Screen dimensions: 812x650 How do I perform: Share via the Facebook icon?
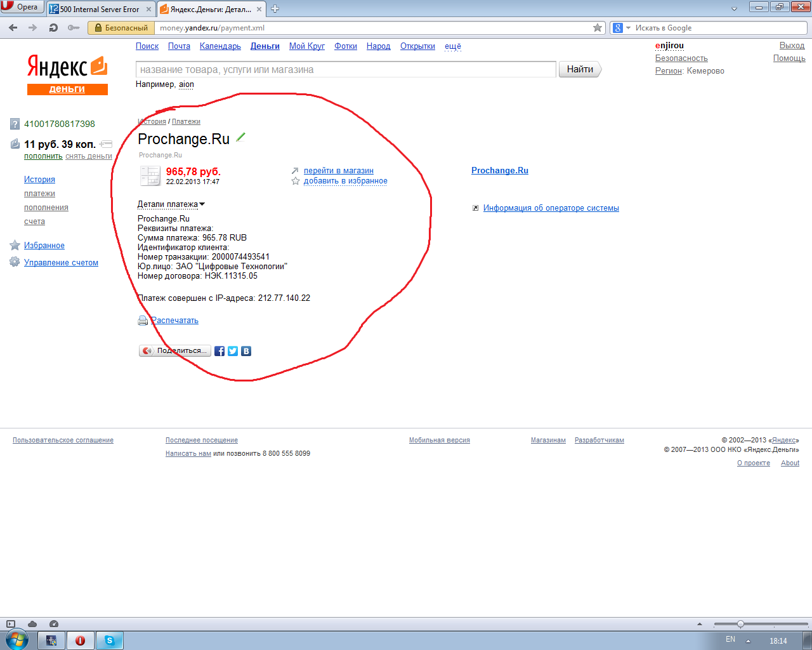[219, 351]
